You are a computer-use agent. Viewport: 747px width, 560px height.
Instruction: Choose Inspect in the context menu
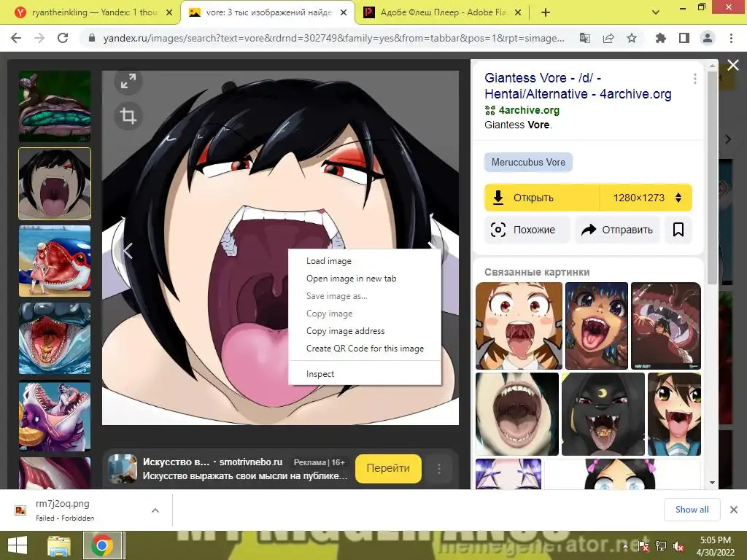[320, 374]
